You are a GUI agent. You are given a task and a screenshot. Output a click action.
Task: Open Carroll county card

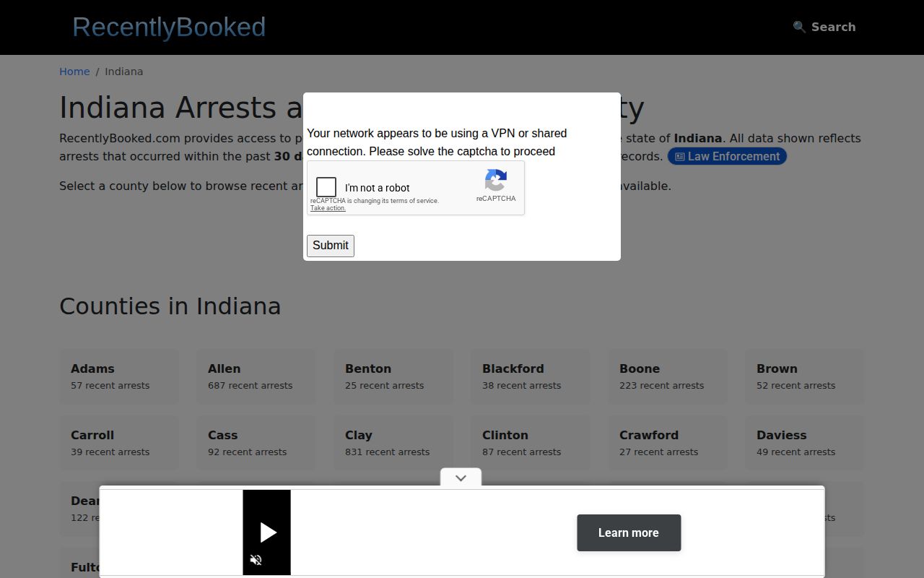(119, 443)
